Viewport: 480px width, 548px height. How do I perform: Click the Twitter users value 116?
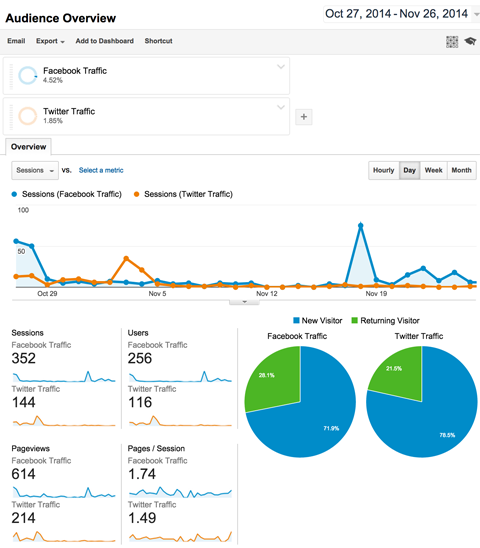140,403
